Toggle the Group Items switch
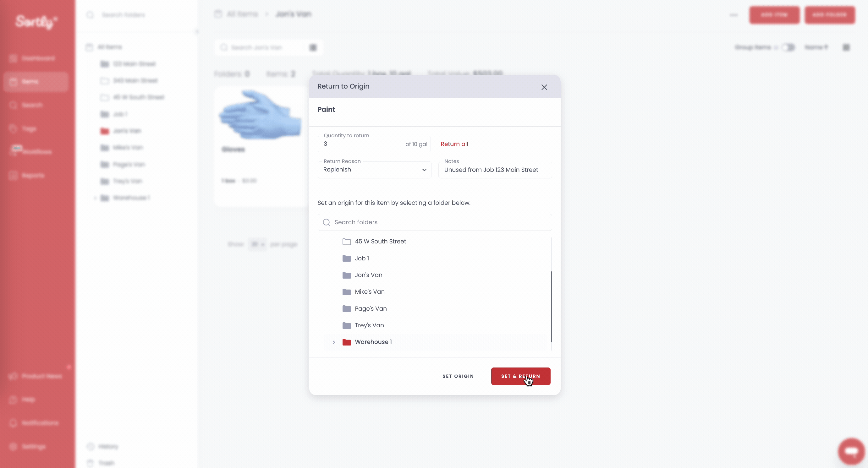Image resolution: width=868 pixels, height=468 pixels. (x=788, y=47)
